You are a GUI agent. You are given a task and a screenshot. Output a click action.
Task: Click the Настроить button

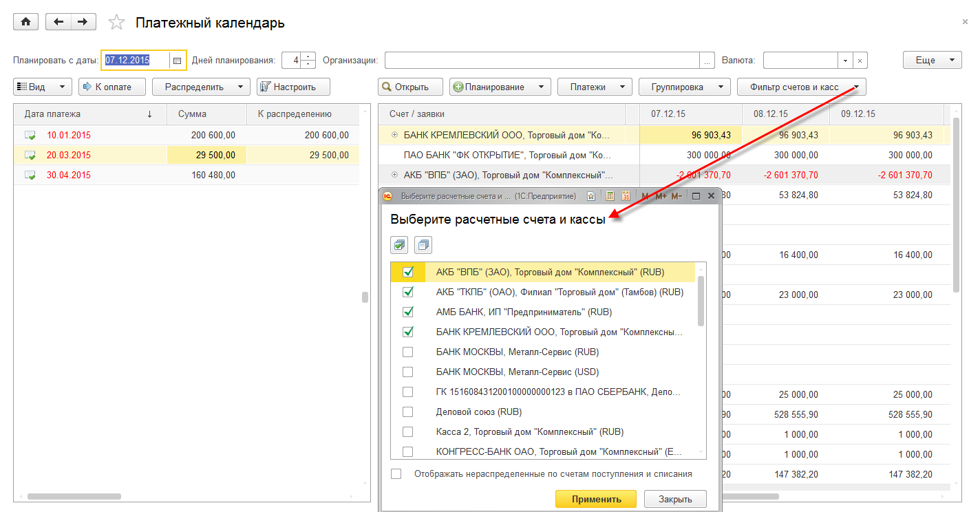click(x=293, y=87)
